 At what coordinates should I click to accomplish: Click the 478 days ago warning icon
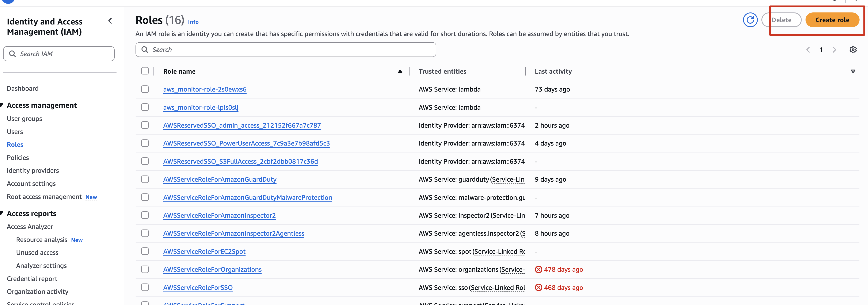click(538, 269)
